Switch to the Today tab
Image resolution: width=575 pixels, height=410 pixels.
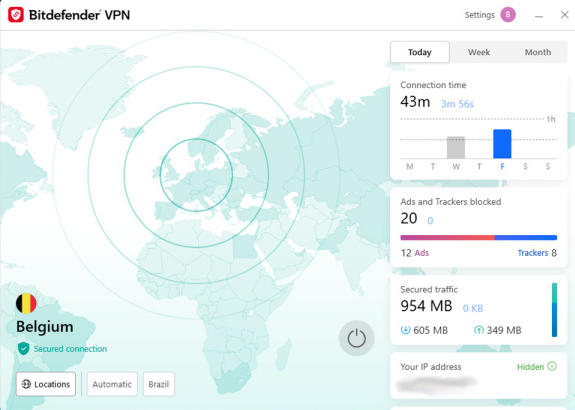(x=420, y=52)
